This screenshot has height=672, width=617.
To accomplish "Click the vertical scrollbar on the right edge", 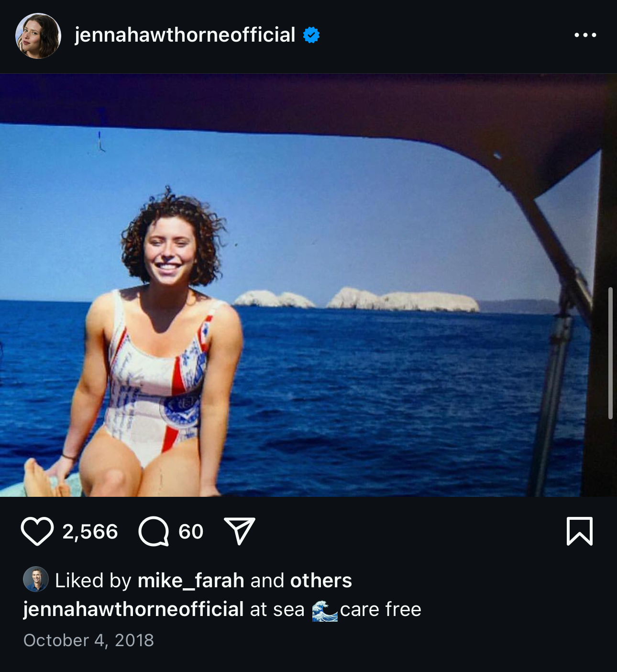I will click(x=610, y=353).
